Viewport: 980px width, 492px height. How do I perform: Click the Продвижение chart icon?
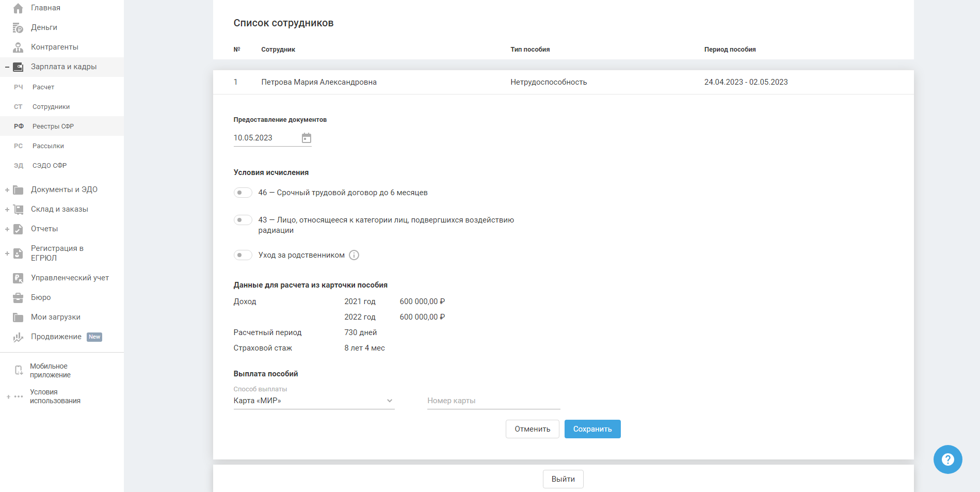18,337
